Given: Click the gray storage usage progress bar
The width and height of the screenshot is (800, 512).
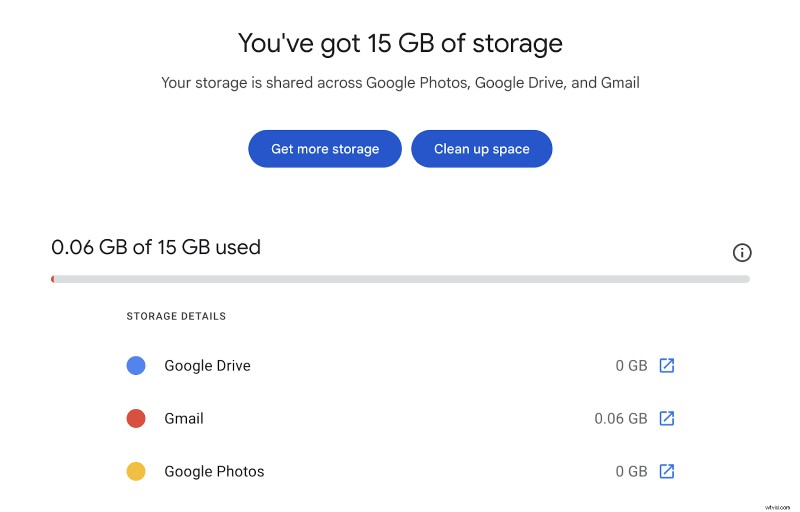Looking at the screenshot, I should [400, 279].
